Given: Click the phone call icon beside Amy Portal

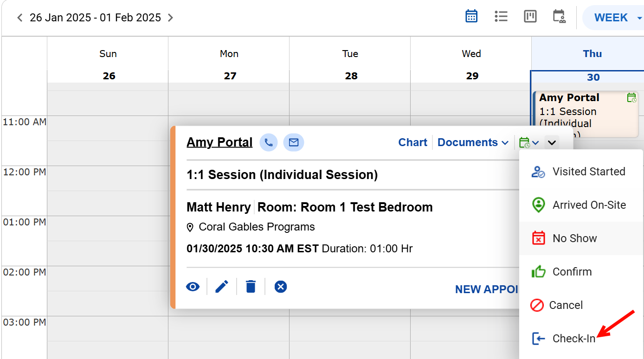Looking at the screenshot, I should click(x=269, y=142).
